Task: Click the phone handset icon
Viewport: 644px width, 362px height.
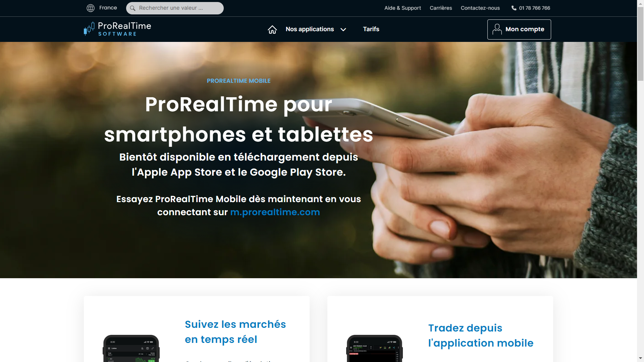Action: [x=514, y=8]
